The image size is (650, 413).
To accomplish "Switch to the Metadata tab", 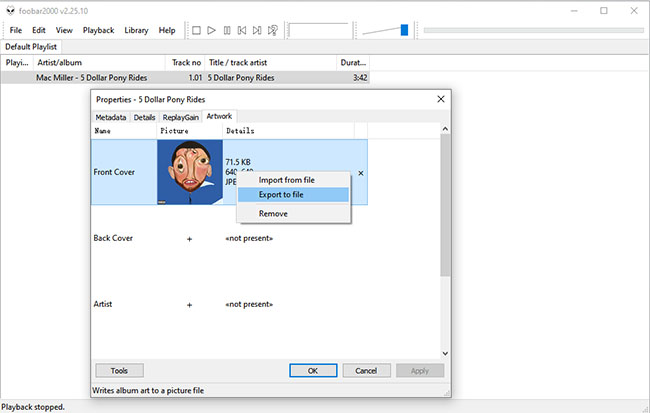I will tap(111, 117).
